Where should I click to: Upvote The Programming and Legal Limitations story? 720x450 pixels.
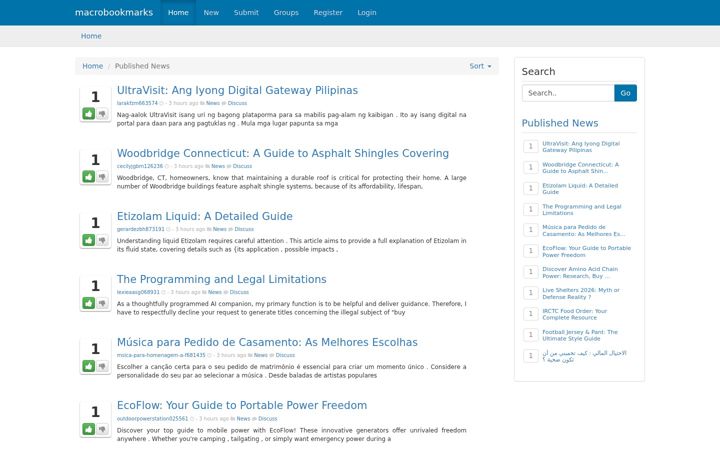[x=89, y=303]
